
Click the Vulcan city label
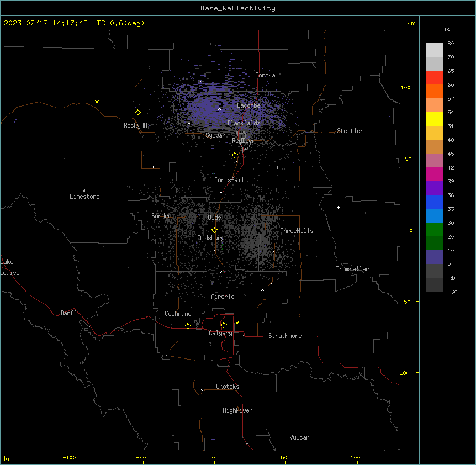(299, 437)
